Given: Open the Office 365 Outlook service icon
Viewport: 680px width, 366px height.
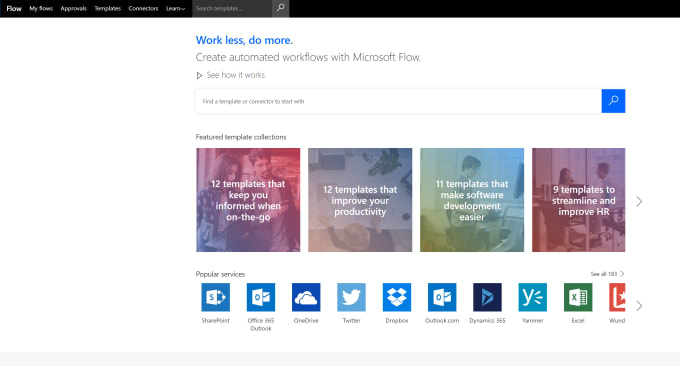Looking at the screenshot, I should (x=261, y=297).
